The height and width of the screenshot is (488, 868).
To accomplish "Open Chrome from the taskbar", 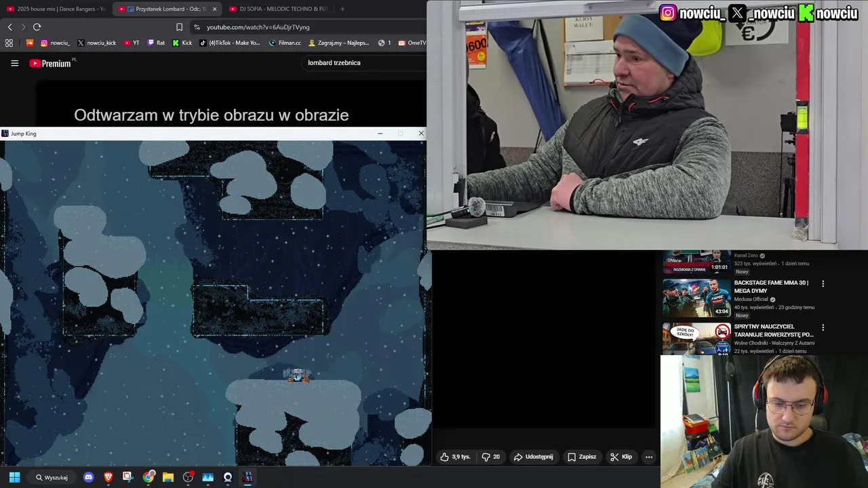I will [x=149, y=477].
